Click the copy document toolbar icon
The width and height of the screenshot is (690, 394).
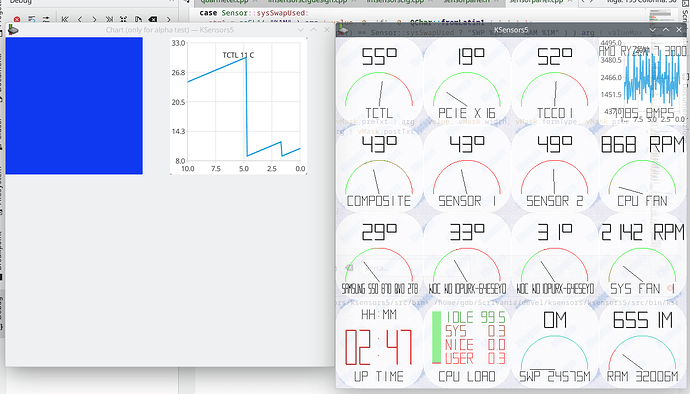point(138,19)
